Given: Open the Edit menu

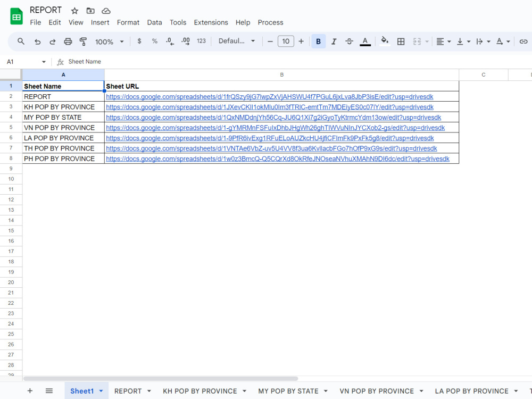Looking at the screenshot, I should 55,22.
